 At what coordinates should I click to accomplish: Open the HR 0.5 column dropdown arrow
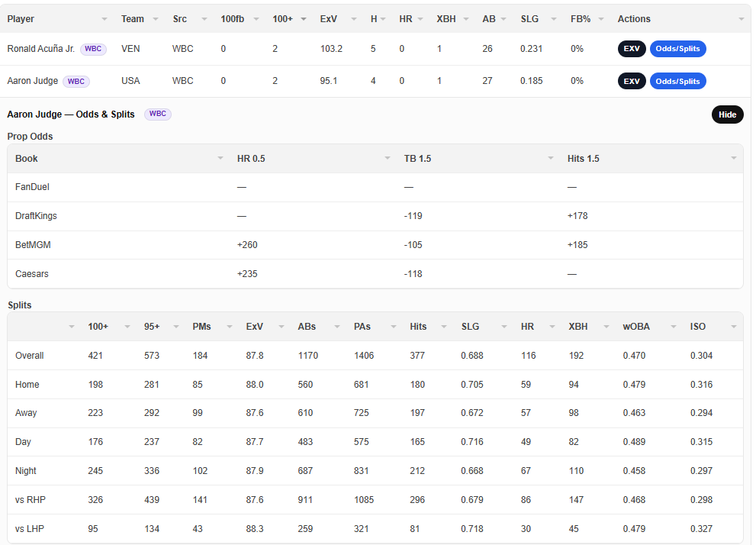[x=388, y=158]
